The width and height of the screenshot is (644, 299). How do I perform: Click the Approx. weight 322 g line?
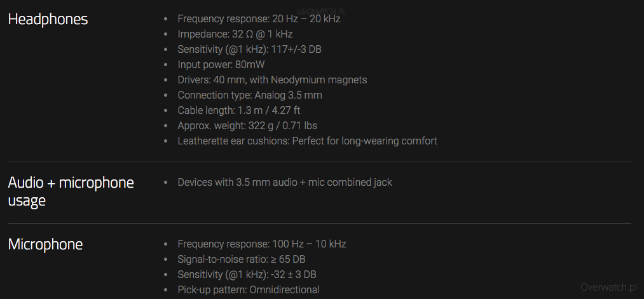(x=247, y=126)
